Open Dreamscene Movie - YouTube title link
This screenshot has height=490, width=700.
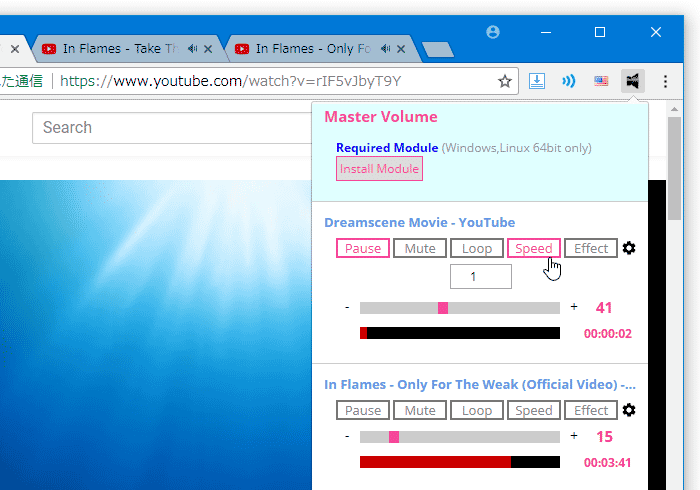(419, 222)
